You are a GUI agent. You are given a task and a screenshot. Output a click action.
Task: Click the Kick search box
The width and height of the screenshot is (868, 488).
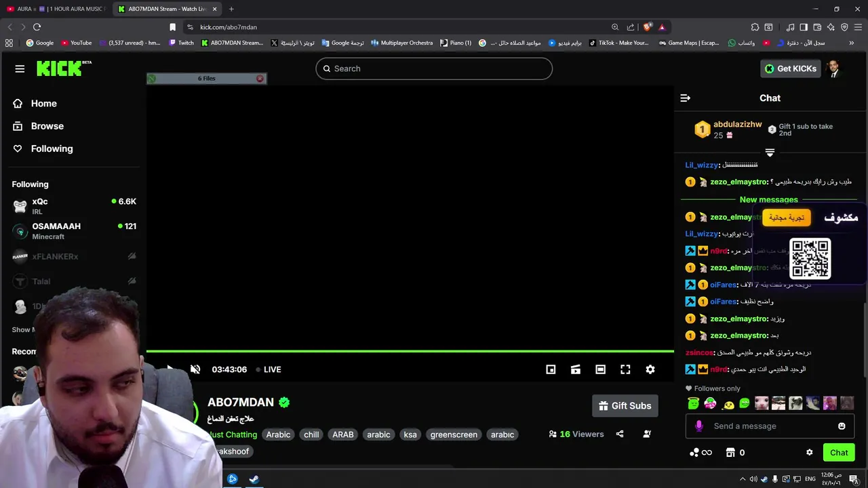point(434,68)
